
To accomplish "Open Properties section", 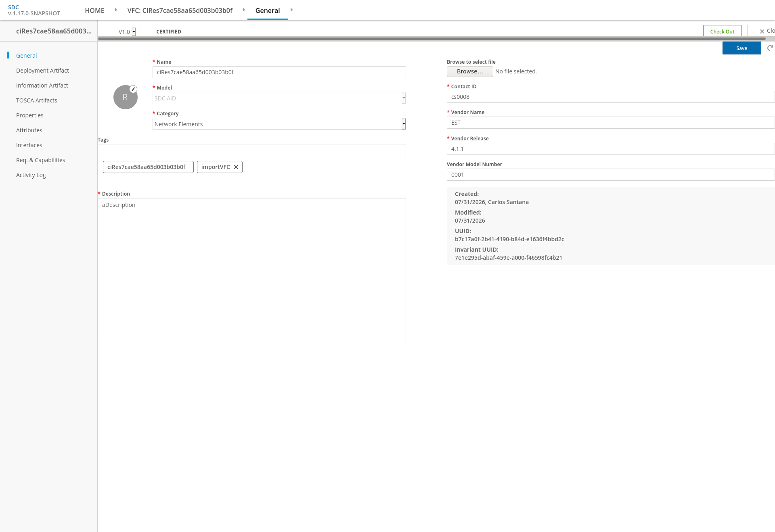I will pos(29,115).
